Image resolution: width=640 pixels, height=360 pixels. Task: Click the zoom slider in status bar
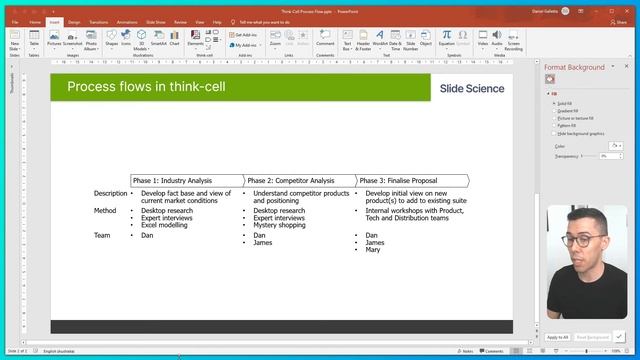click(x=587, y=351)
